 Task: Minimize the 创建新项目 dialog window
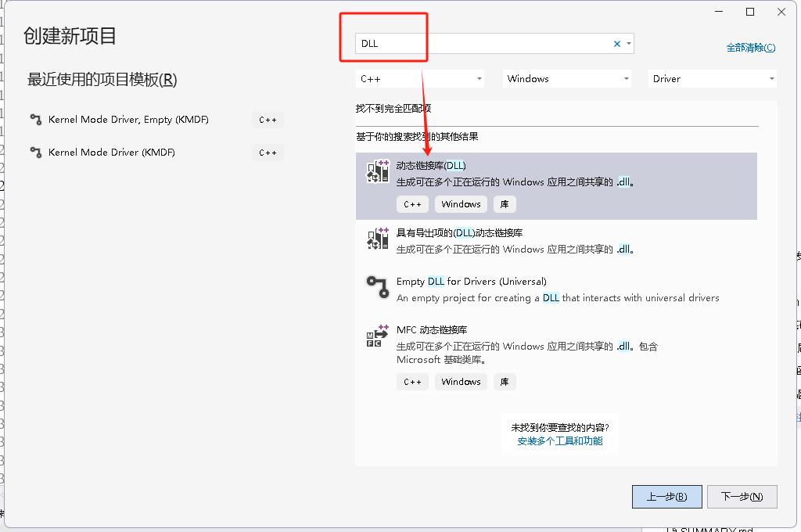[x=719, y=12]
